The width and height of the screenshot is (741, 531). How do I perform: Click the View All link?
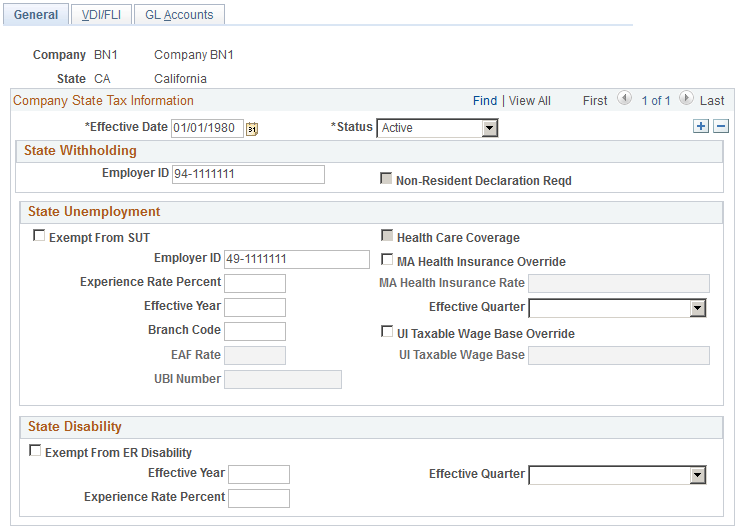pyautogui.click(x=529, y=101)
